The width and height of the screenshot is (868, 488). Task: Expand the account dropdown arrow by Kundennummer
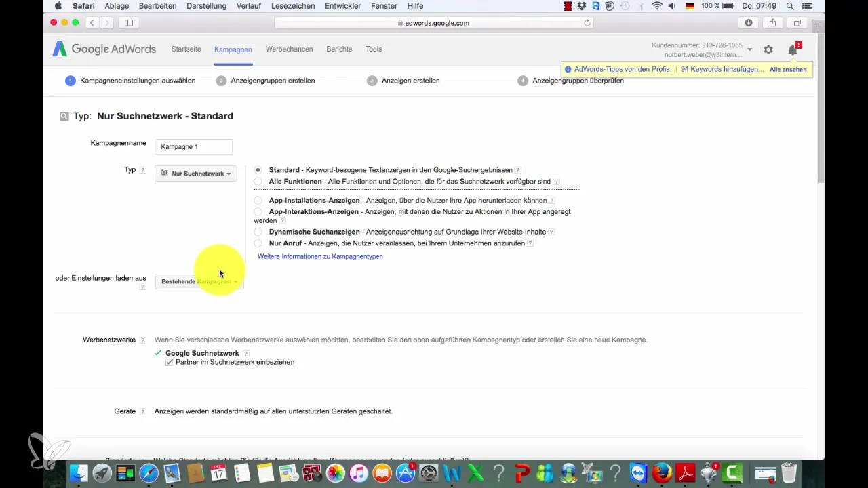coord(749,49)
